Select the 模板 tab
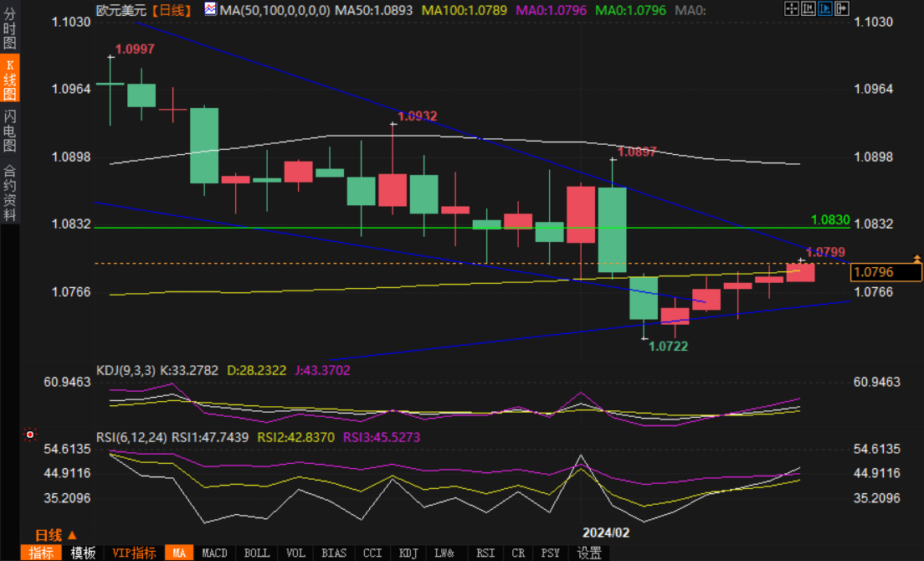Viewport: 924px width, 561px height. tap(83, 553)
